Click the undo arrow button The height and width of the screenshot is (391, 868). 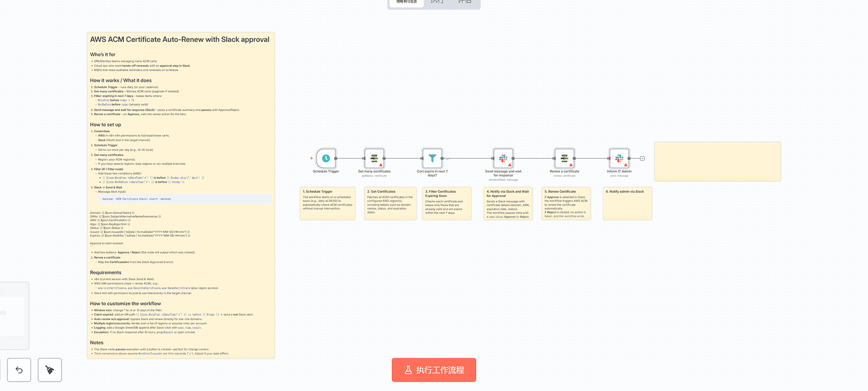coord(19,370)
